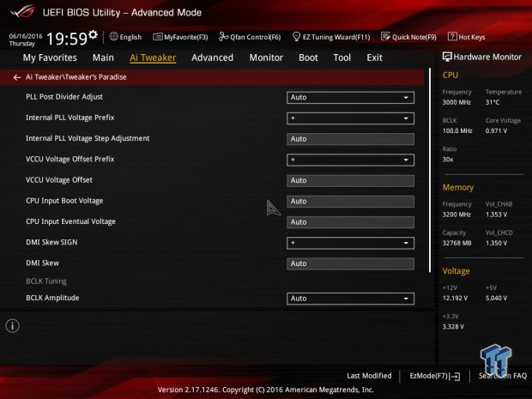The height and width of the screenshot is (399, 532).
Task: Click the Quick Note notepad icon
Action: (x=385, y=36)
